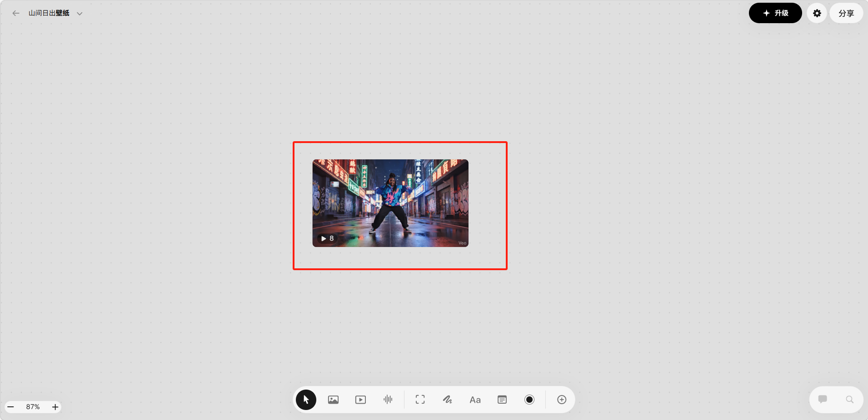Choose the image tool in toolbar
The image size is (868, 420).
tap(333, 400)
